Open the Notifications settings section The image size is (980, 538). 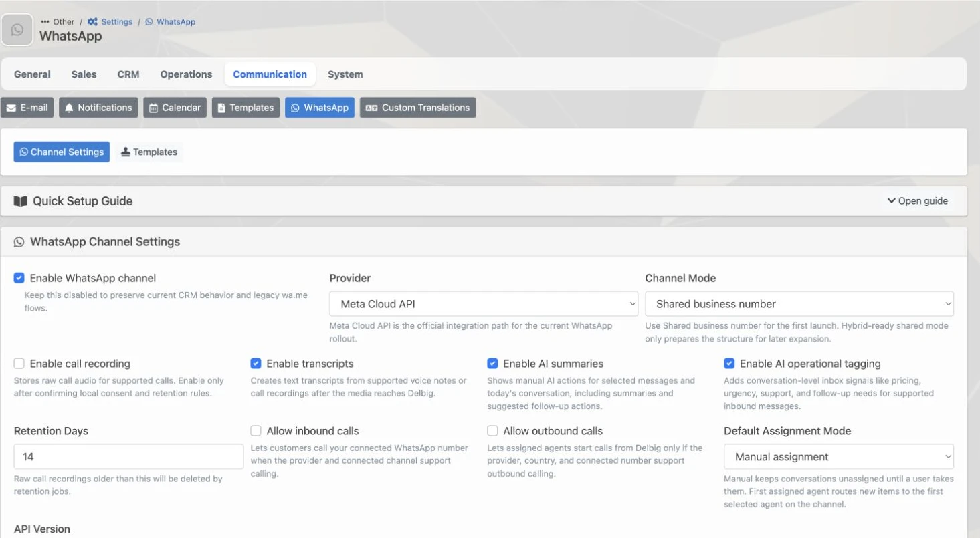pos(98,108)
